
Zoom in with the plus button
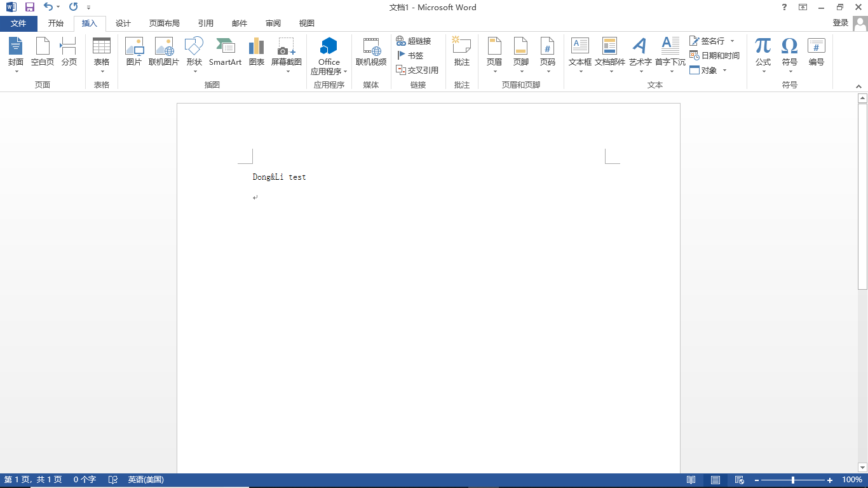[830, 480]
